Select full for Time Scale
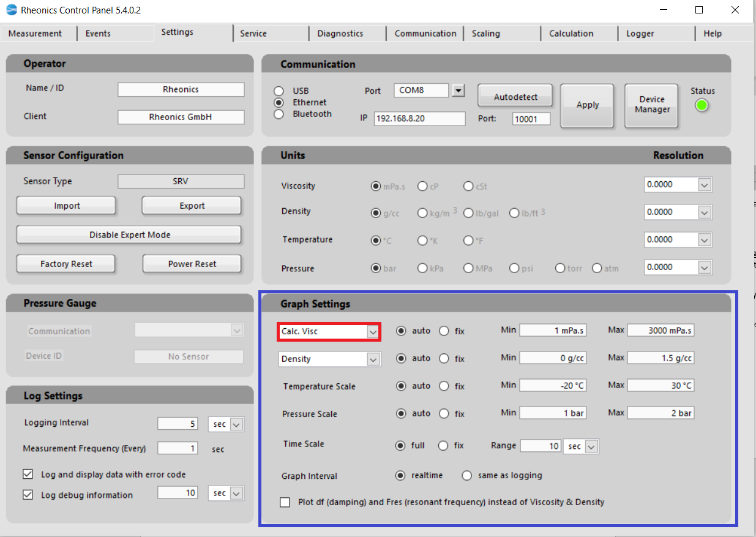Viewport: 756px width, 537px height. tap(401, 445)
